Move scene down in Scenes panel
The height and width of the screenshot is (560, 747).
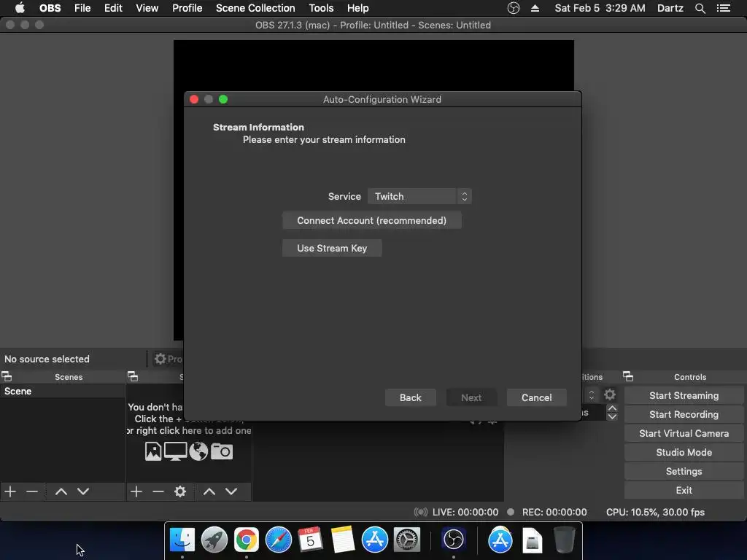[x=83, y=491]
